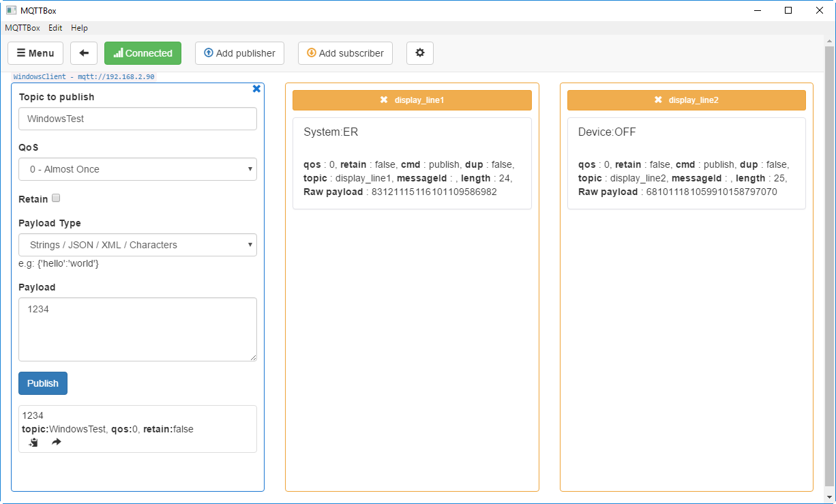
Task: Open the hamburger Menu in the toolbar
Action: coord(35,53)
